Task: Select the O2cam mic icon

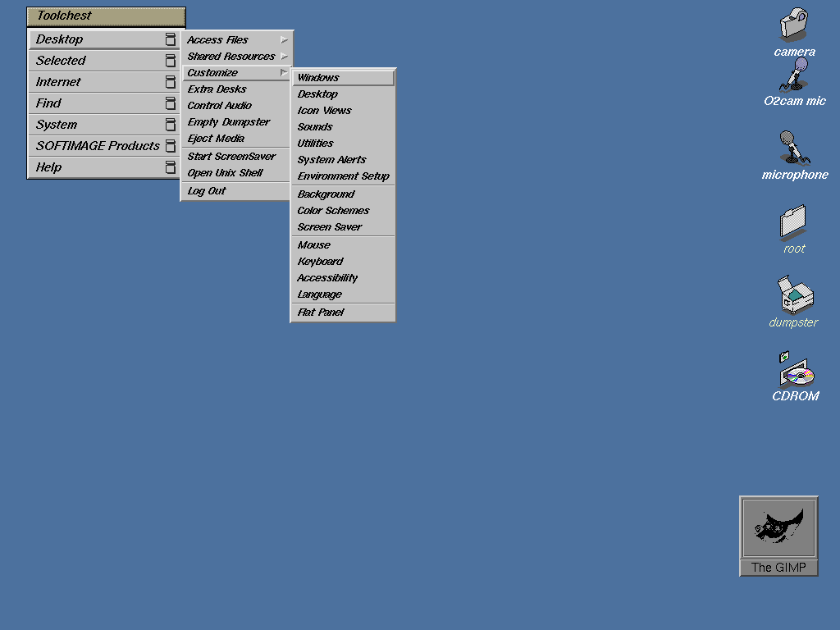Action: (x=795, y=75)
